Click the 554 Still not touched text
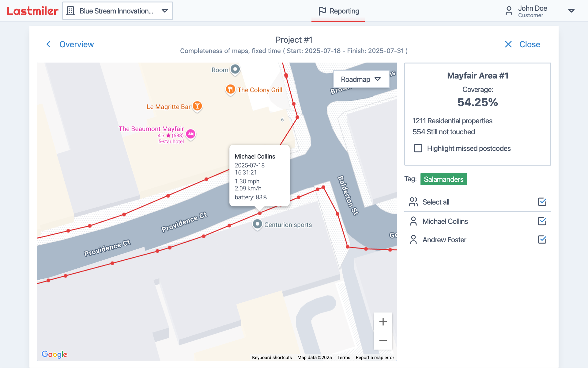Viewport: 588px width, 368px height. [443, 132]
